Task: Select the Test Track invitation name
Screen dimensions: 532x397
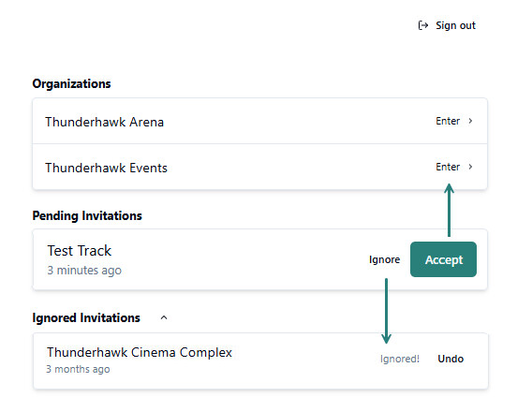Action: tap(79, 251)
